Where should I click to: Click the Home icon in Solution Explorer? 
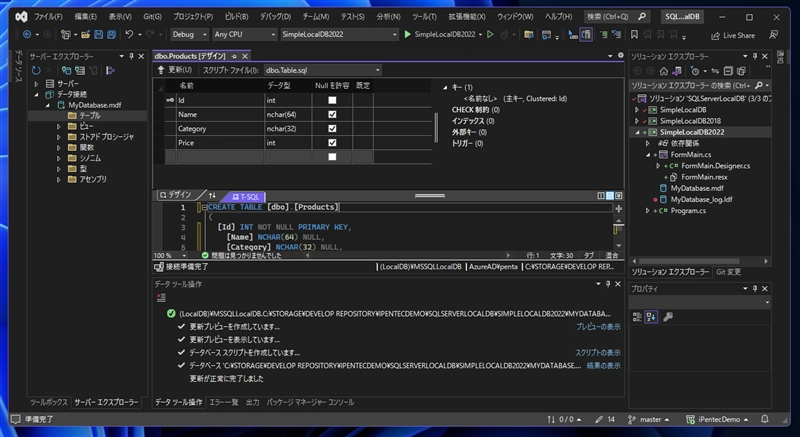click(x=664, y=71)
